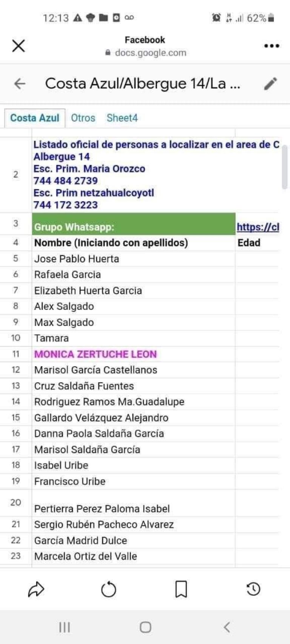The height and width of the screenshot is (644, 290).
Task: Tap the reload page icon
Action: pyautogui.click(x=109, y=589)
